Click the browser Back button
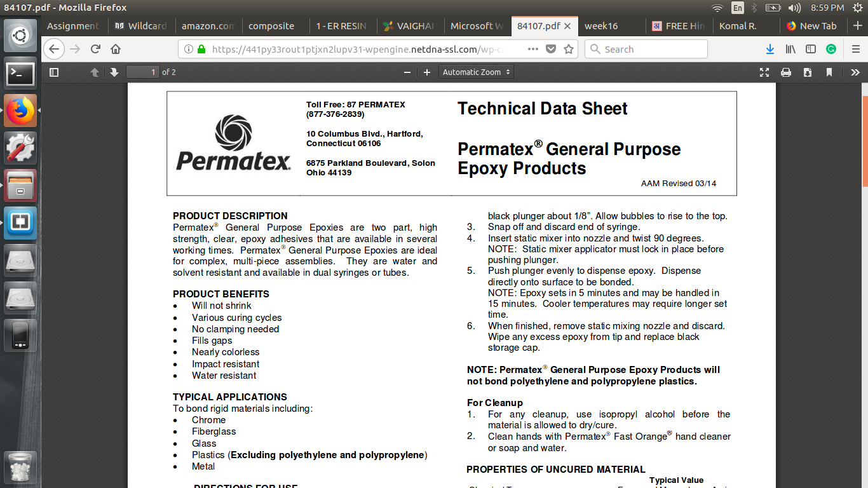 (54, 49)
